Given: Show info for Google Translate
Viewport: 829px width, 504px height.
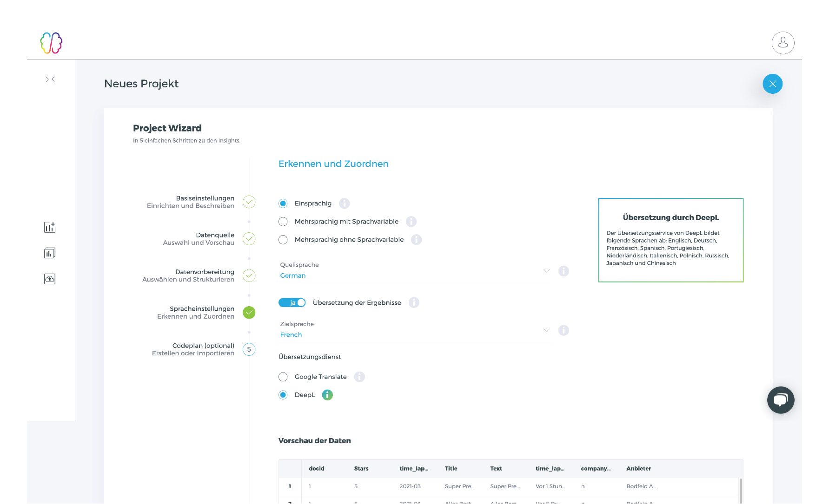Looking at the screenshot, I should (359, 377).
